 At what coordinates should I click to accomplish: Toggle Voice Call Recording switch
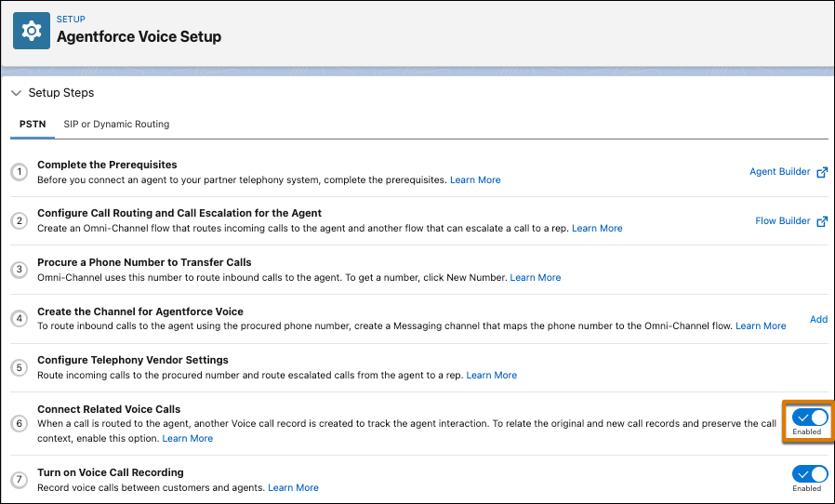810,473
